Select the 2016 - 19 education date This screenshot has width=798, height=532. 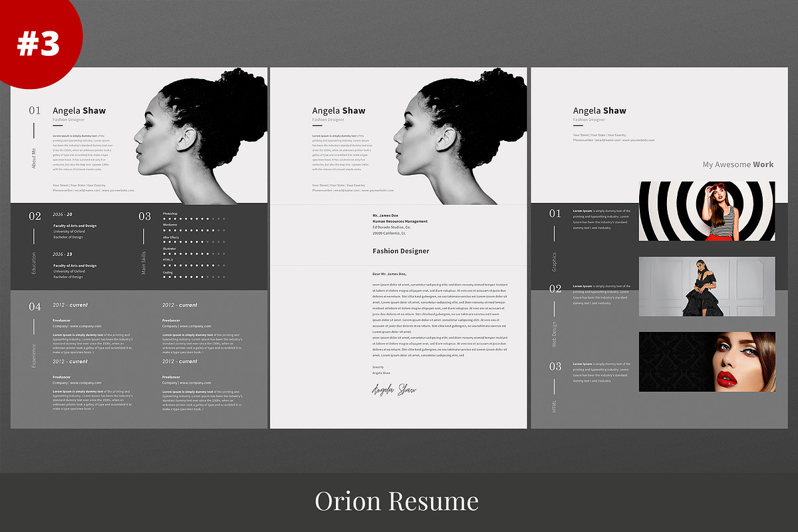[x=63, y=254]
